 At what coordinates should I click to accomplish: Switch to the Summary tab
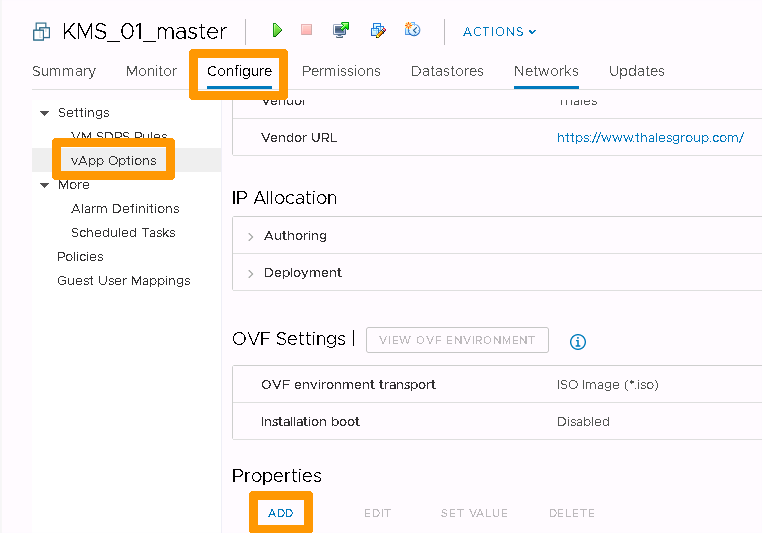click(x=64, y=71)
